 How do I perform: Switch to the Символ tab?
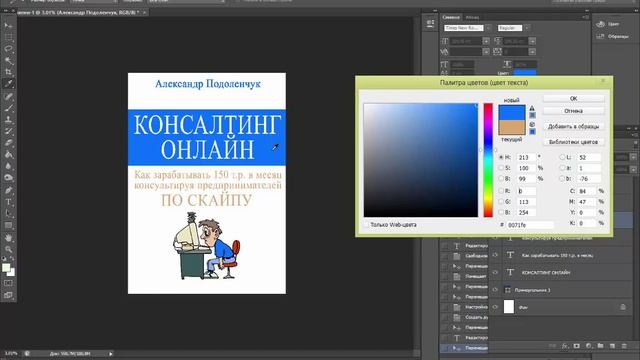tap(451, 17)
